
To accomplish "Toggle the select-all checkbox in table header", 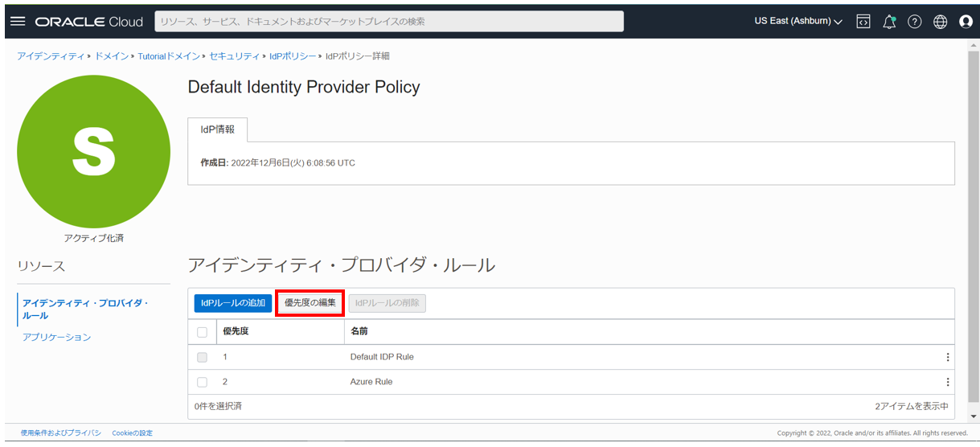I will click(x=202, y=332).
